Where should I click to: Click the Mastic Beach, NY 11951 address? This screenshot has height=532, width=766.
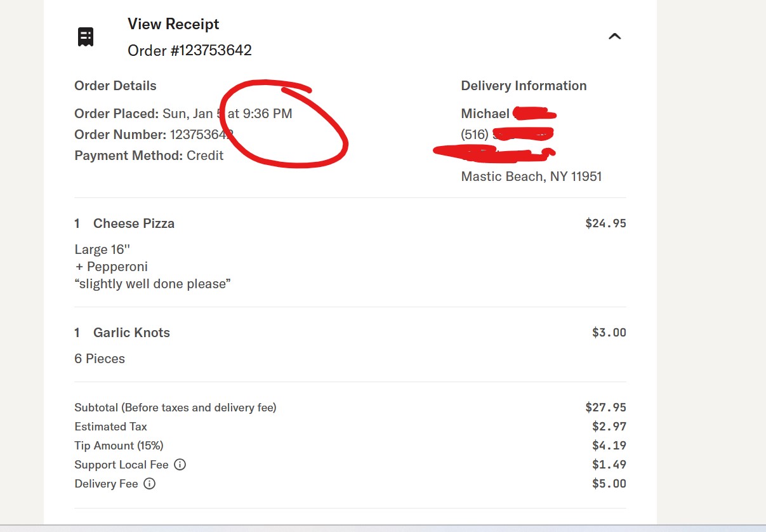coord(531,176)
